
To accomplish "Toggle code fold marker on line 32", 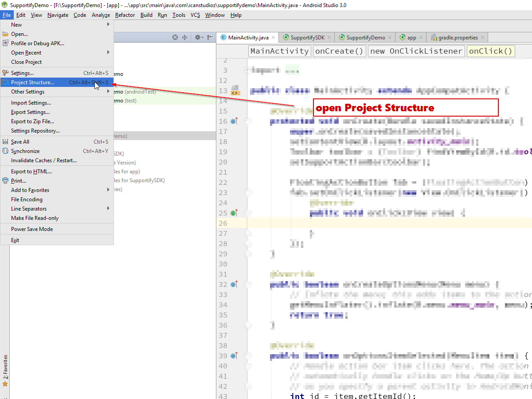I will [248, 285].
